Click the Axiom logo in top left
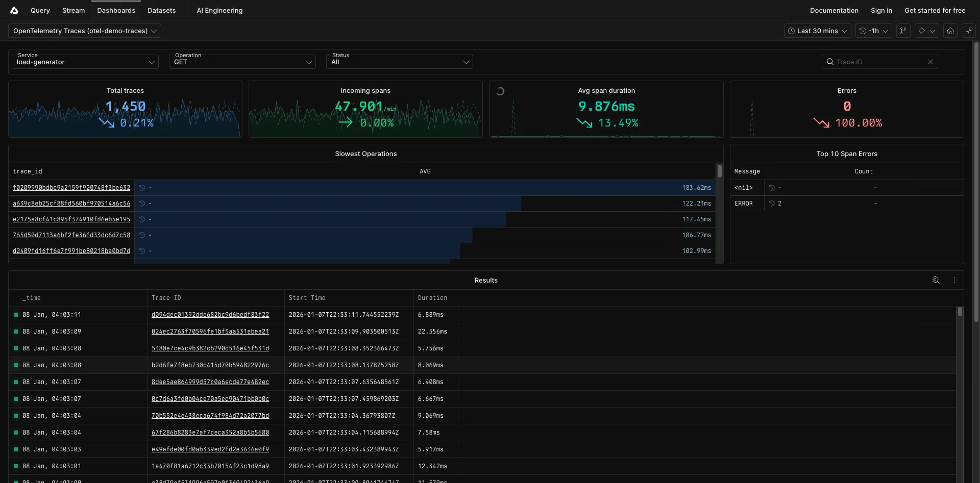 coord(14,10)
